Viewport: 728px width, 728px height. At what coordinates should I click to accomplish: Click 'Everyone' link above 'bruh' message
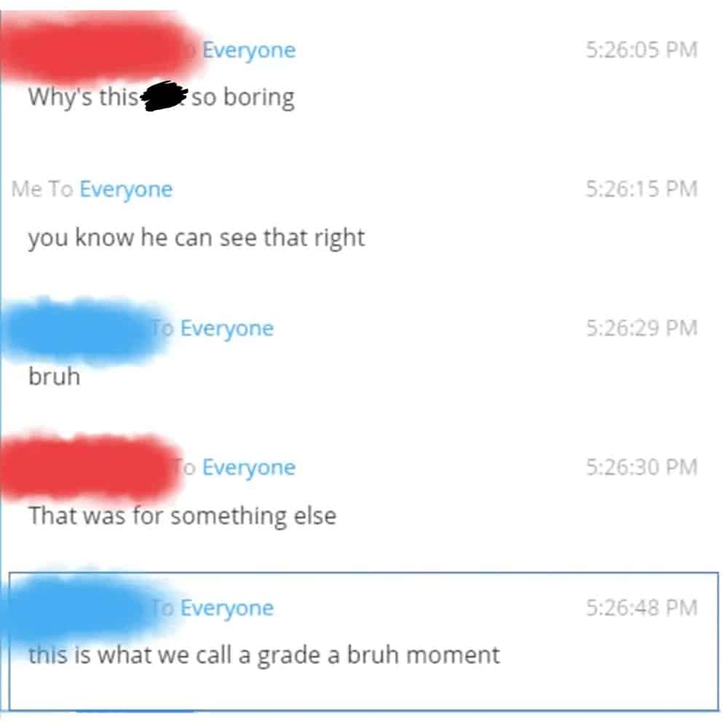[227, 329]
